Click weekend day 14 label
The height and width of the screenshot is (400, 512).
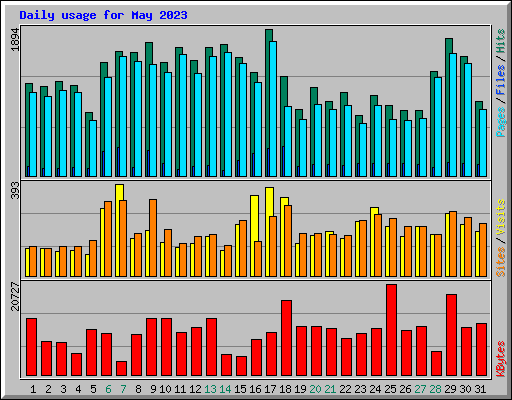(225, 389)
